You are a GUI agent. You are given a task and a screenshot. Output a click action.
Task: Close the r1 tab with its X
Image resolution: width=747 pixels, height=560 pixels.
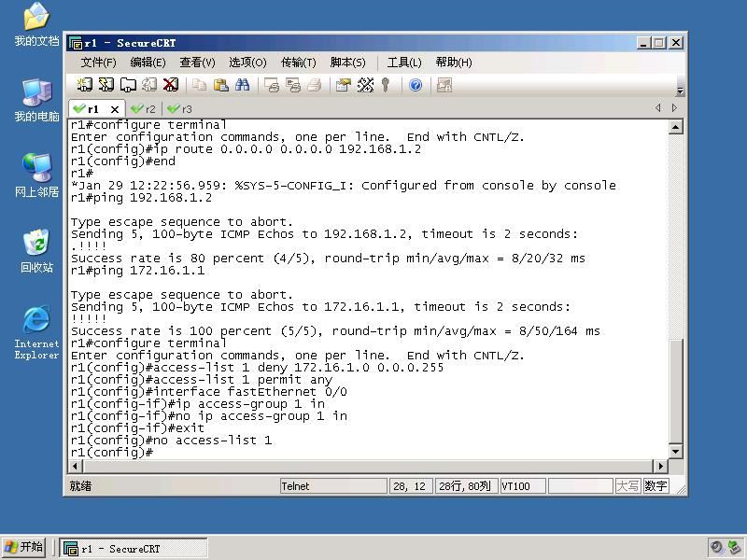(114, 109)
